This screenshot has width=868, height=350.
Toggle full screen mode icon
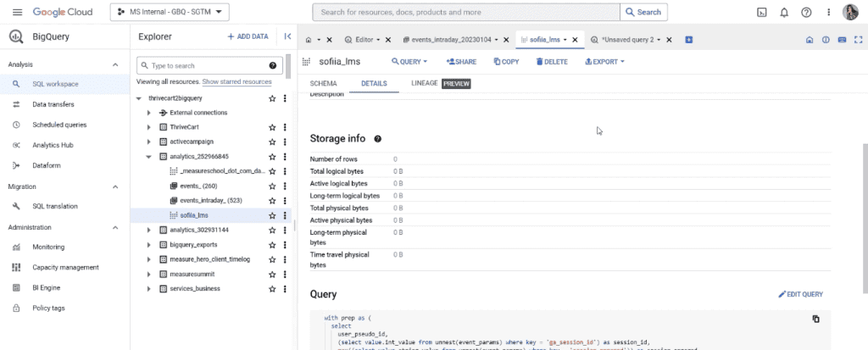click(x=859, y=40)
